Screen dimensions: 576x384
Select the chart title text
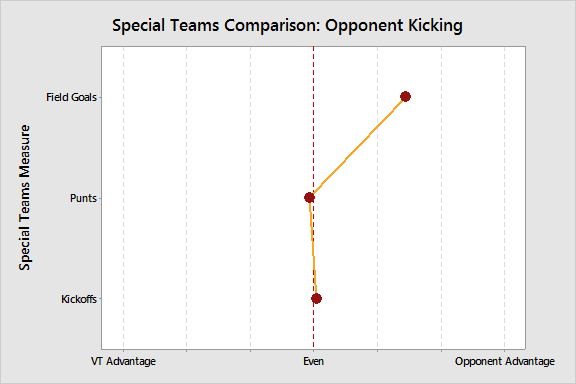(287, 26)
